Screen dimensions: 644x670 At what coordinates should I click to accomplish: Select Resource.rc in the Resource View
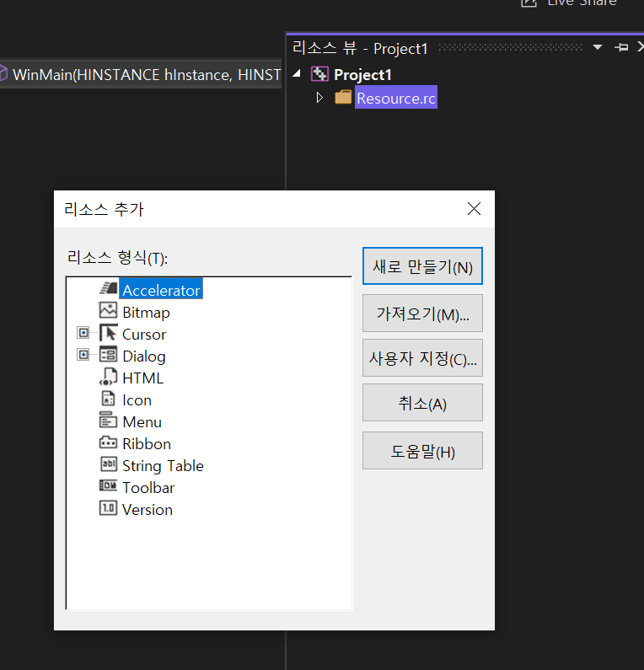[x=395, y=98]
